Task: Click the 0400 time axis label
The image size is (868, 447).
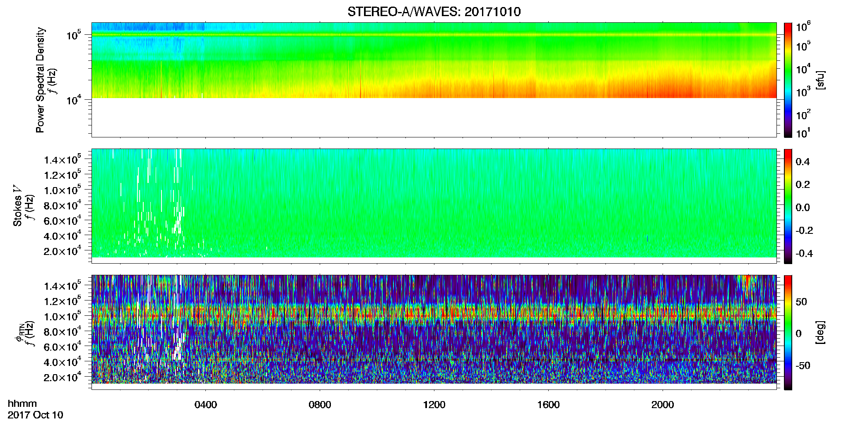Action: click(206, 405)
